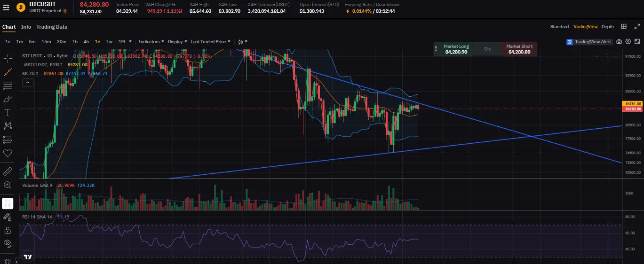The height and width of the screenshot is (264, 644).
Task: Open the heart icons tool
Action: (x=8, y=153)
